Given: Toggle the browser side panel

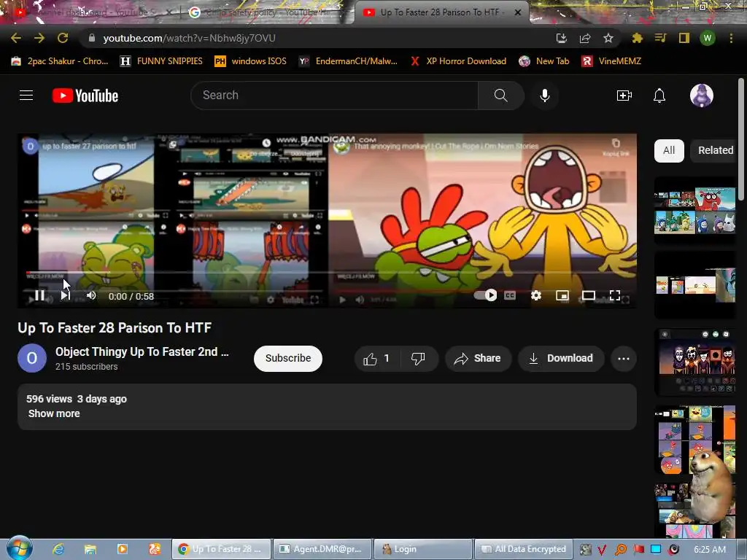Looking at the screenshot, I should coord(684,38).
